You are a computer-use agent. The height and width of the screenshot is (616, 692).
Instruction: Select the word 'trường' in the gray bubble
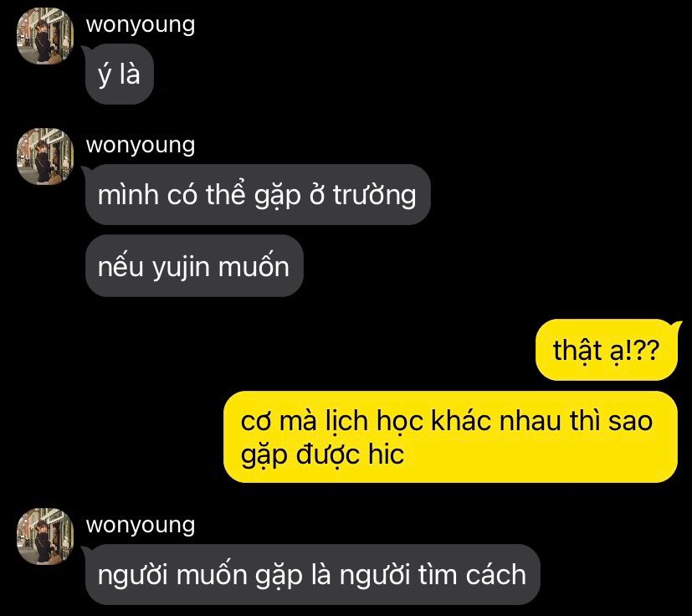[x=375, y=196]
